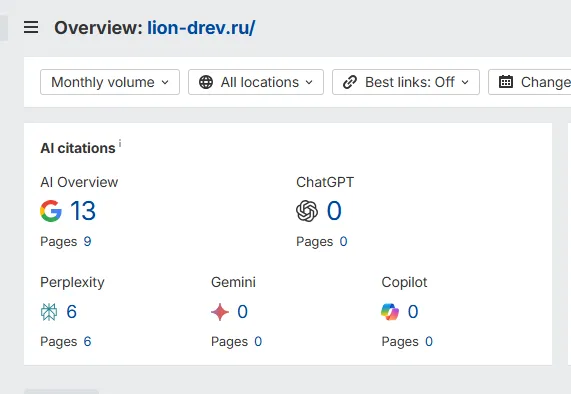
Task: Click the Perplexity logo icon
Action: [49, 312]
